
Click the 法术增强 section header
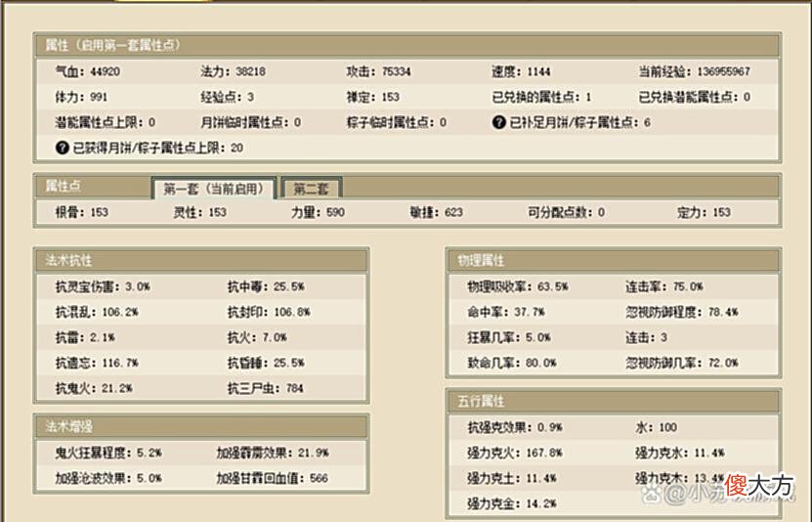[x=201, y=426]
